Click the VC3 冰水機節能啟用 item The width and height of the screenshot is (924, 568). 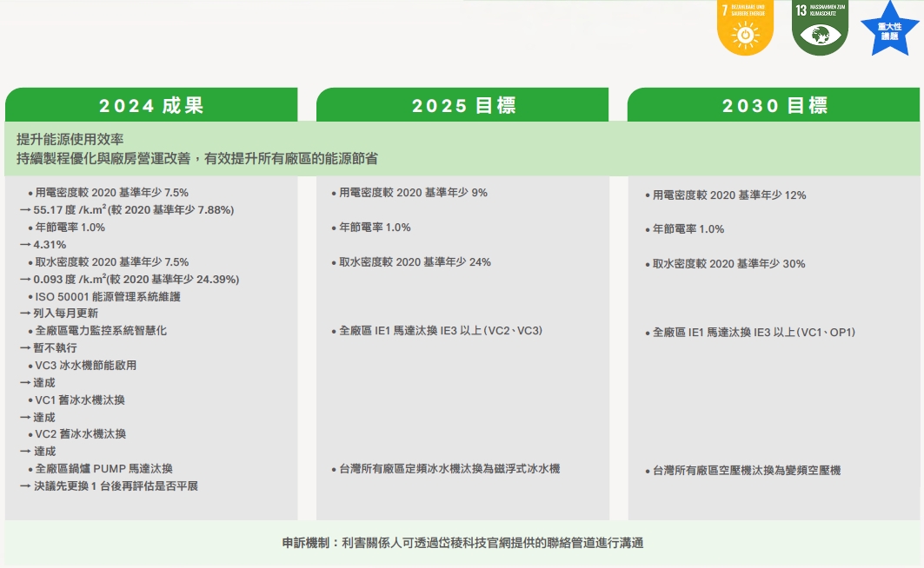(86, 366)
